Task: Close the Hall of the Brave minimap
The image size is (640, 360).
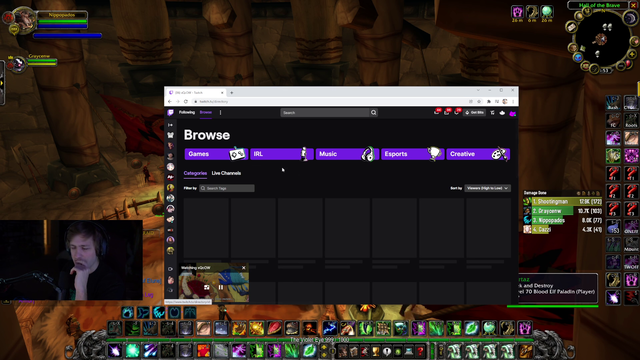Action: coord(633,5)
